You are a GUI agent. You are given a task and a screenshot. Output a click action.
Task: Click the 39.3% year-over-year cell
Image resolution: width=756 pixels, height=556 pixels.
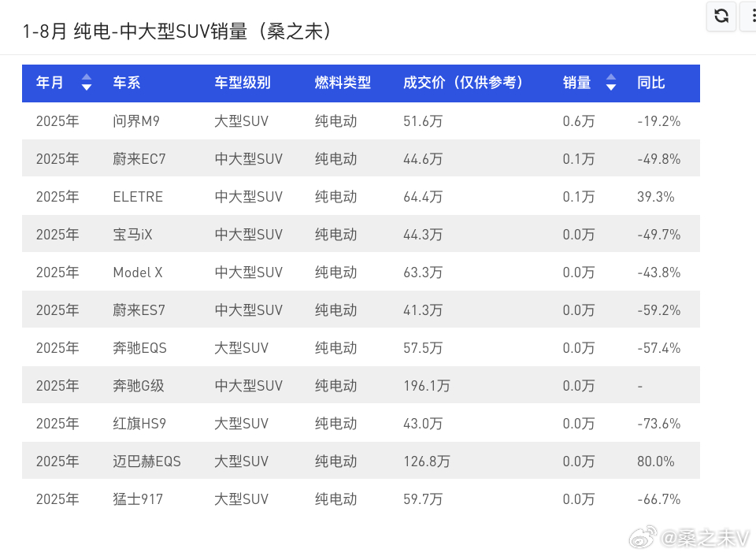click(656, 197)
